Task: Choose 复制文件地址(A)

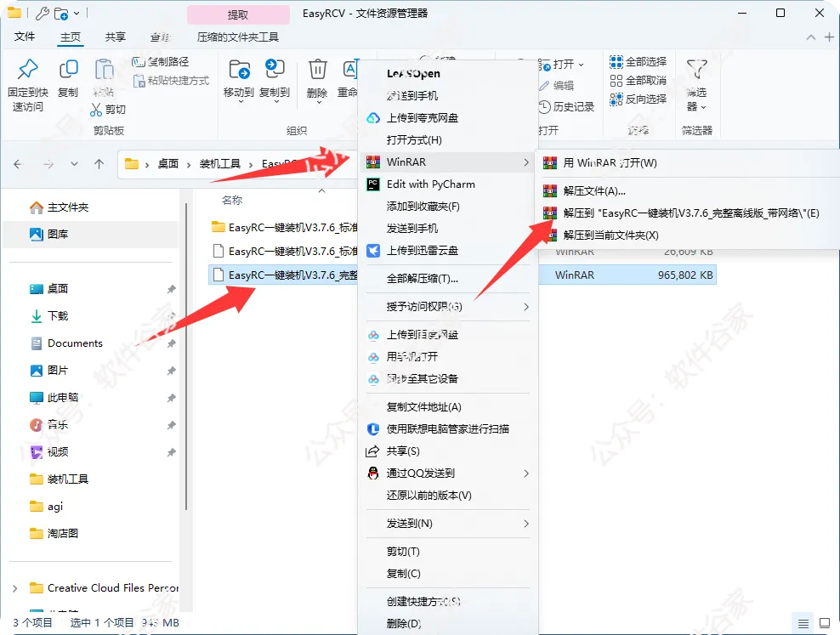Action: pyautogui.click(x=448, y=407)
